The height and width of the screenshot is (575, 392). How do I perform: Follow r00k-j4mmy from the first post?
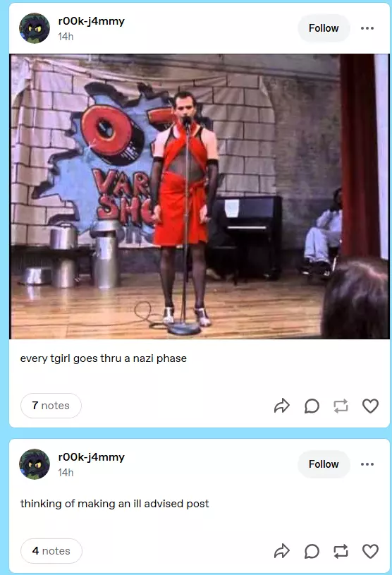pyautogui.click(x=324, y=28)
